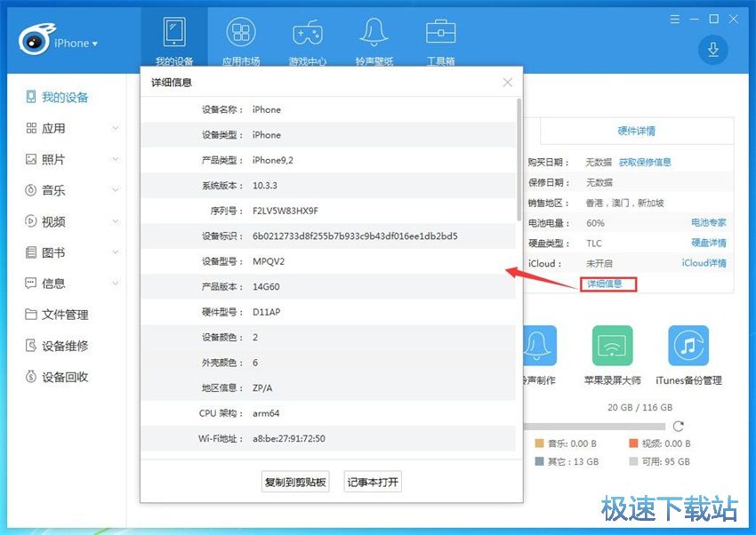This screenshot has height=535, width=756.
Task: Click iCloud详情 link
Action: [x=704, y=263]
